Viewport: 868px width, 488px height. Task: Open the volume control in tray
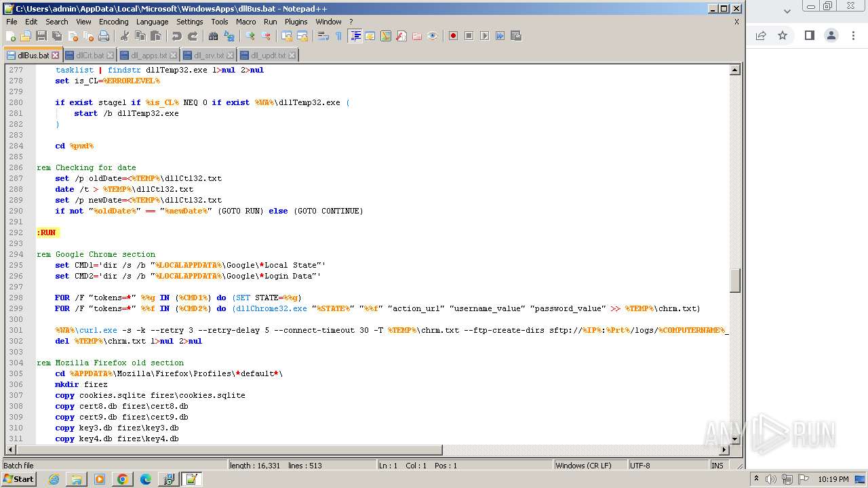click(x=771, y=479)
